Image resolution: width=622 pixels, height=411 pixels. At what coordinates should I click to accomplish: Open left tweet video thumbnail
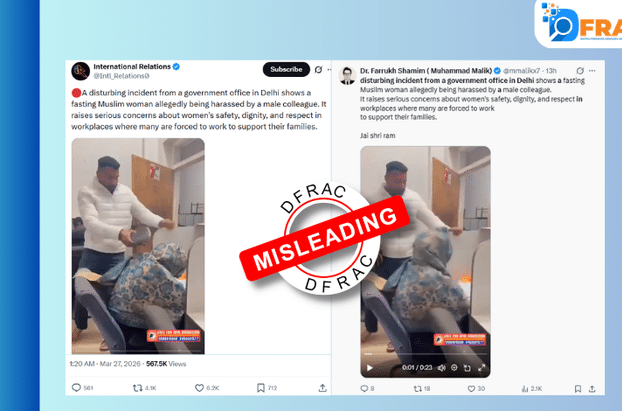[x=138, y=246]
